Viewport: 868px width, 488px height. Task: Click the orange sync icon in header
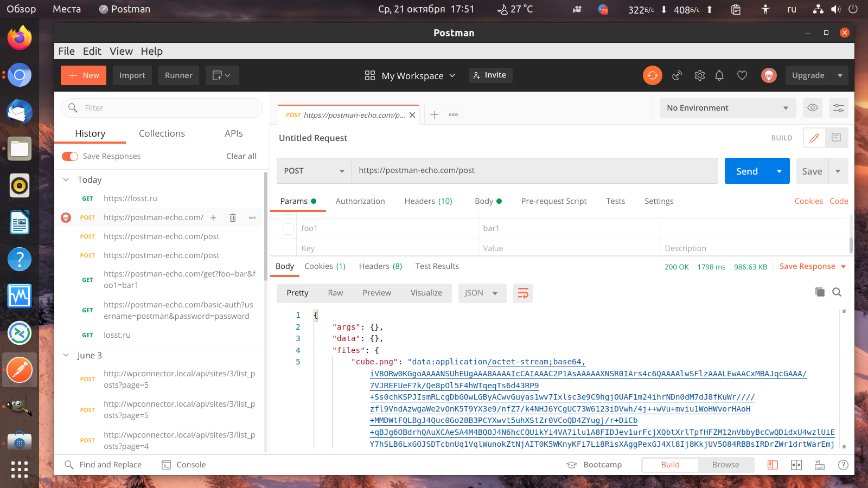click(x=653, y=75)
